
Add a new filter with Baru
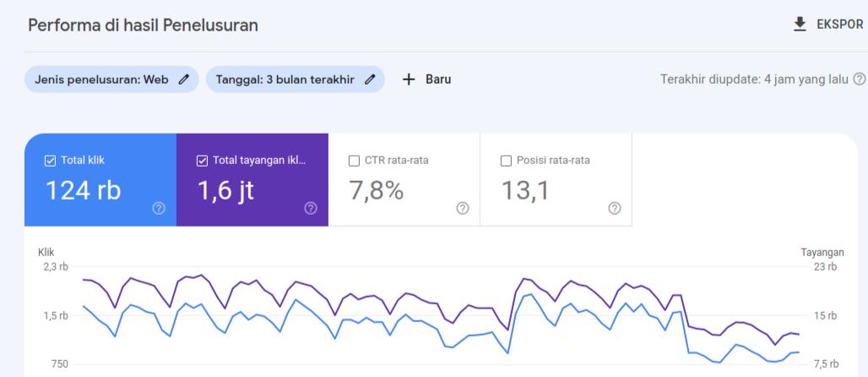(x=438, y=79)
